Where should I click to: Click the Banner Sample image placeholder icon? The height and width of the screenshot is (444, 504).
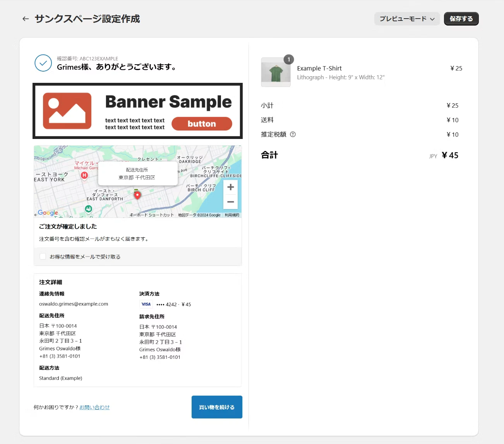(67, 111)
